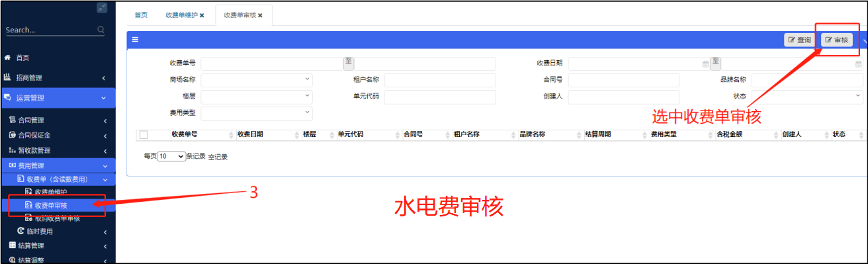The image size is (868, 264).
Task: Click sort arrows on 收费单号 column
Action: click(231, 134)
